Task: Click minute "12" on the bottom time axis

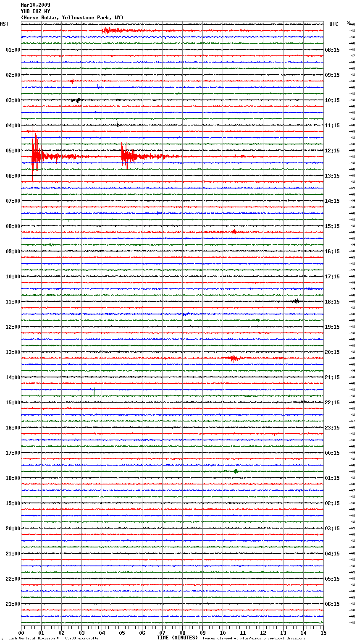Action: pyautogui.click(x=263, y=633)
